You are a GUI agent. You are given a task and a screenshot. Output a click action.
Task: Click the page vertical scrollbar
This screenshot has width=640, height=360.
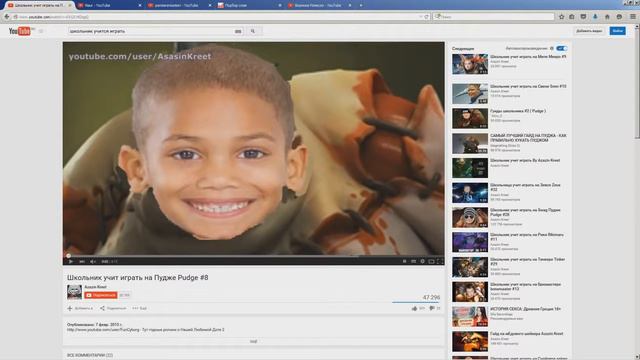(x=637, y=192)
